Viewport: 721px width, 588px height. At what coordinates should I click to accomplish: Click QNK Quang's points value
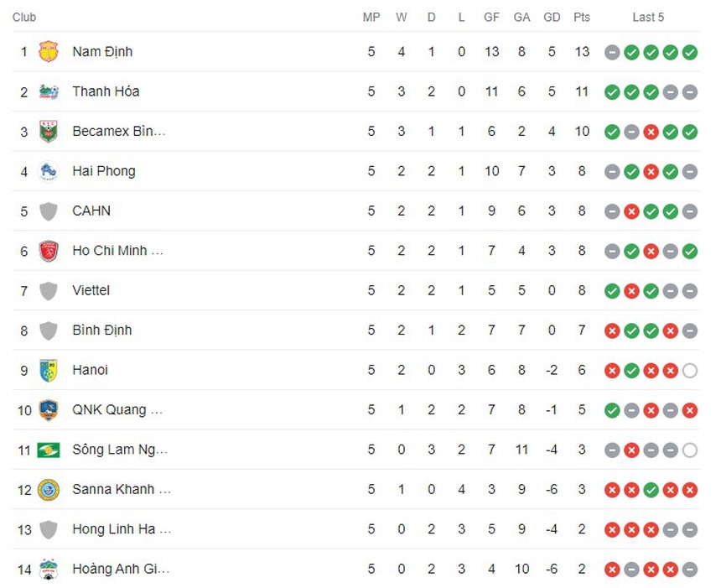[x=582, y=409]
